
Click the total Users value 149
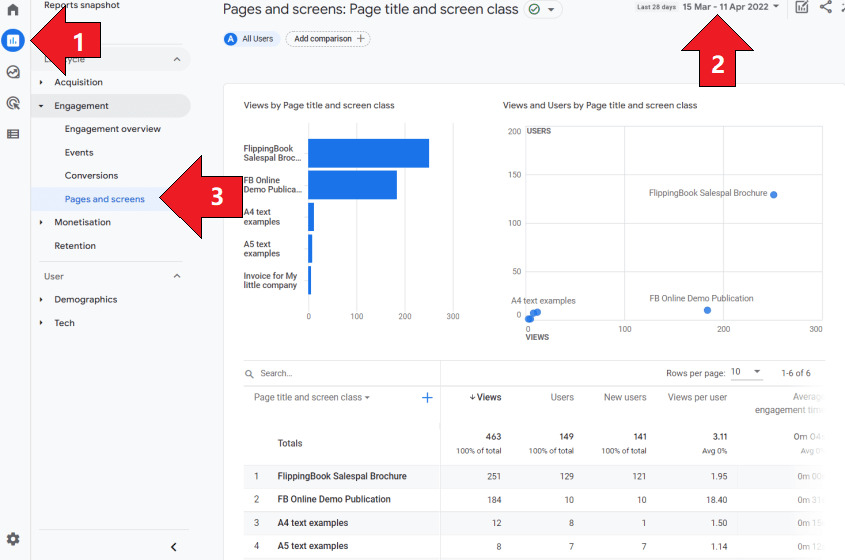(x=566, y=437)
